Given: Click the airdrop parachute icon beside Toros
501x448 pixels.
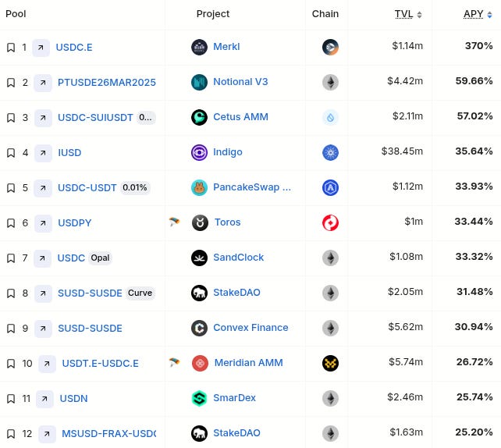Looking at the screenshot, I should tap(175, 222).
